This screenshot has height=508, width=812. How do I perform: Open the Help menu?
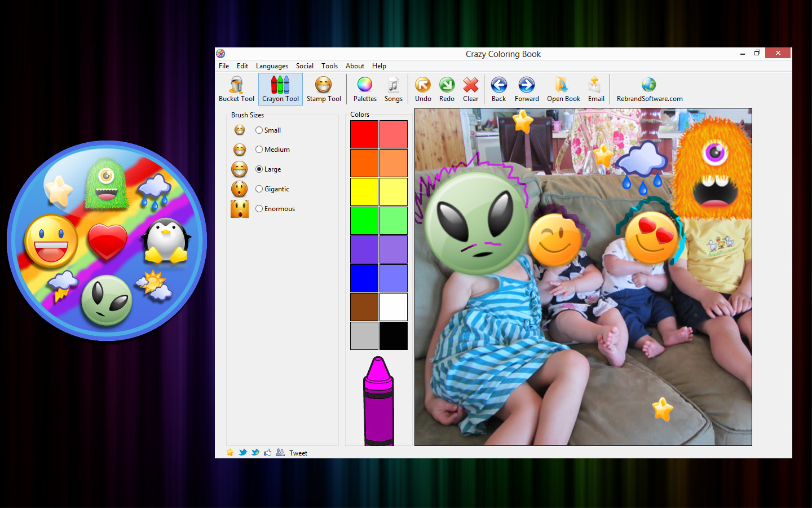click(x=379, y=66)
